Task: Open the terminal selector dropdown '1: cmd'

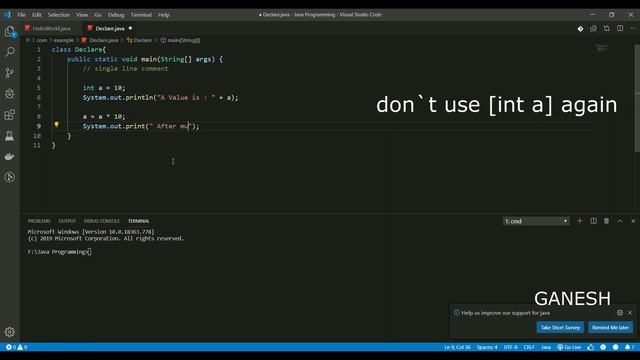Action: tap(536, 221)
